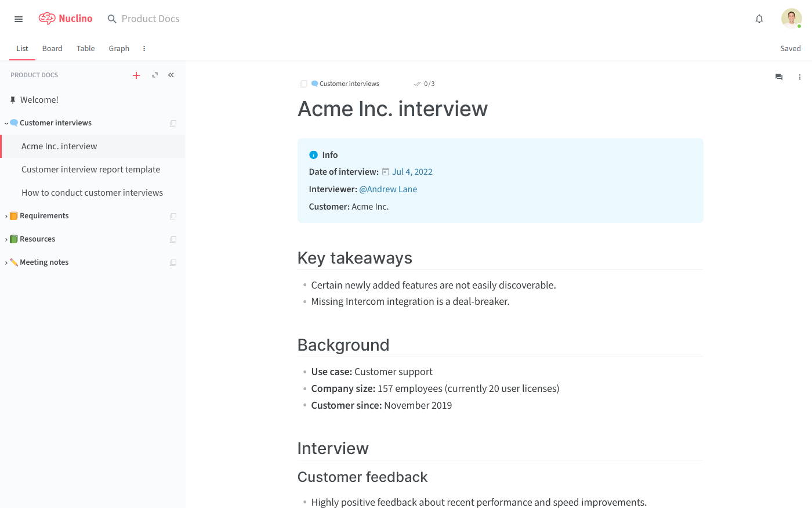Viewport: 812px width, 508px height.
Task: Click the 'Customer since: November 2019' line
Action: [x=381, y=406]
